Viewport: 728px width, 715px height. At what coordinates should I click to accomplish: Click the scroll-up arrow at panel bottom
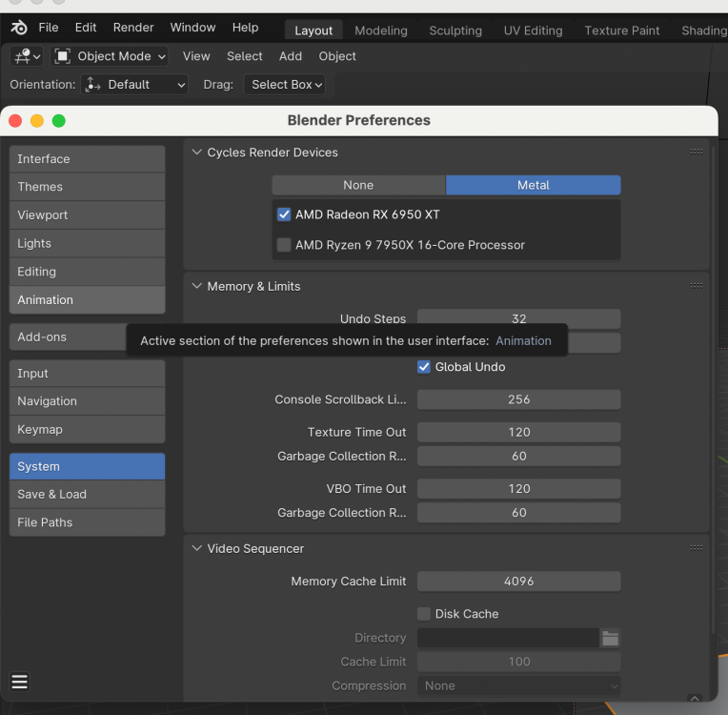[695, 698]
